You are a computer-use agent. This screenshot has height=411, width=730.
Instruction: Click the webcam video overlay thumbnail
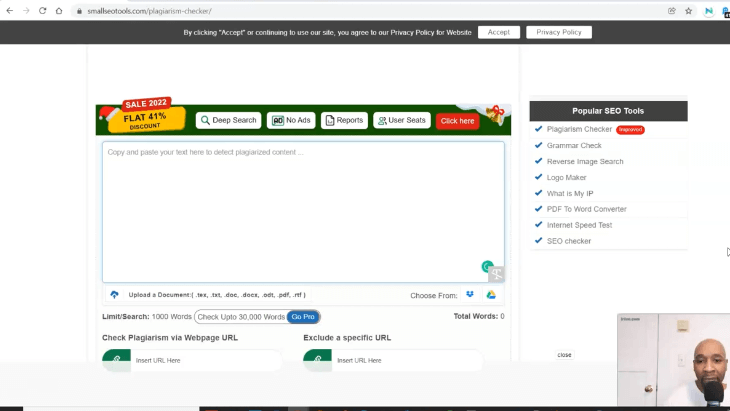tap(673, 360)
